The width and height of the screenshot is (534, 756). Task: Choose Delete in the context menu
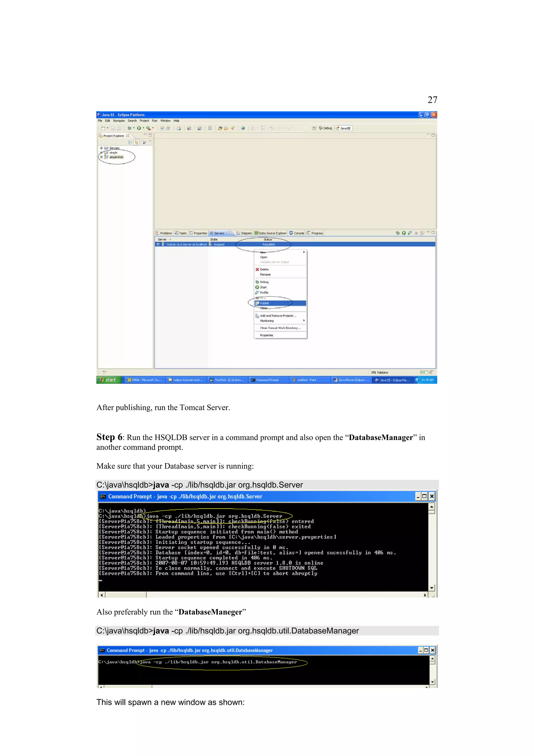pos(280,269)
